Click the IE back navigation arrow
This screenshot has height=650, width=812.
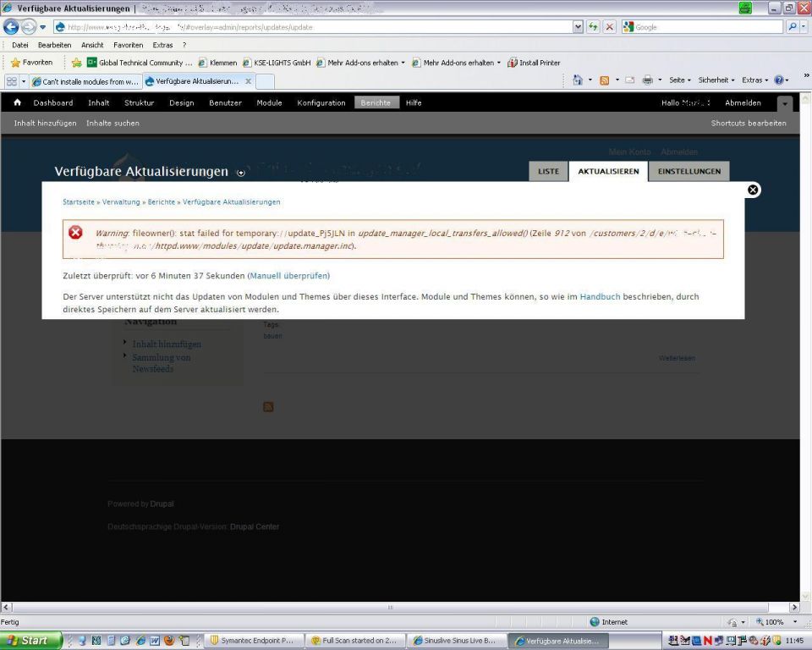click(11, 27)
